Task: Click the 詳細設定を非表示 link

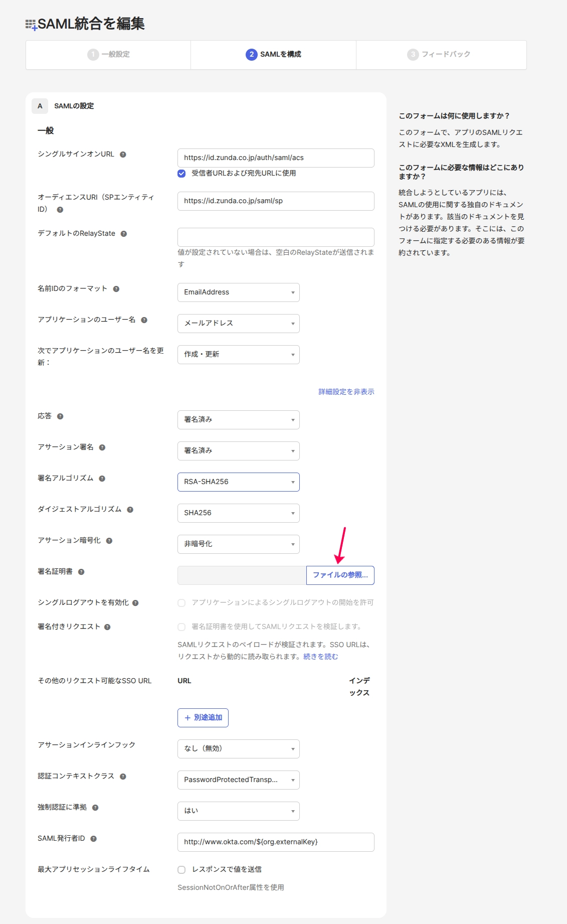Action: 346,392
